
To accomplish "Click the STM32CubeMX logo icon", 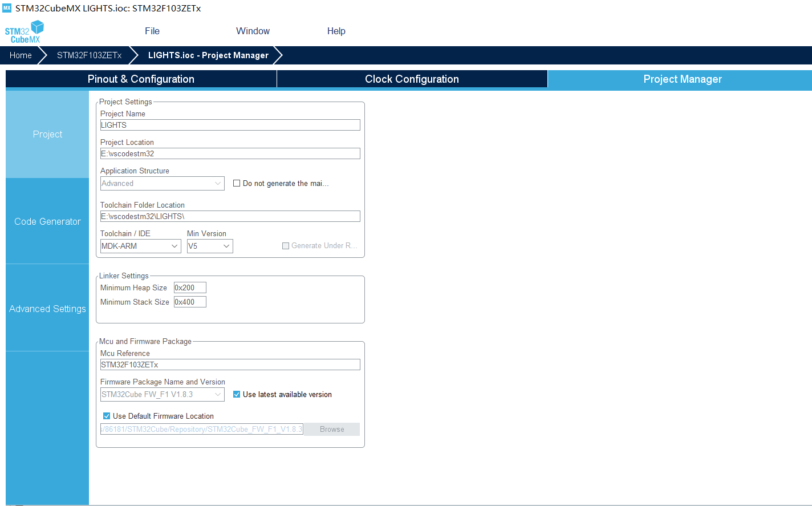I will [25, 32].
